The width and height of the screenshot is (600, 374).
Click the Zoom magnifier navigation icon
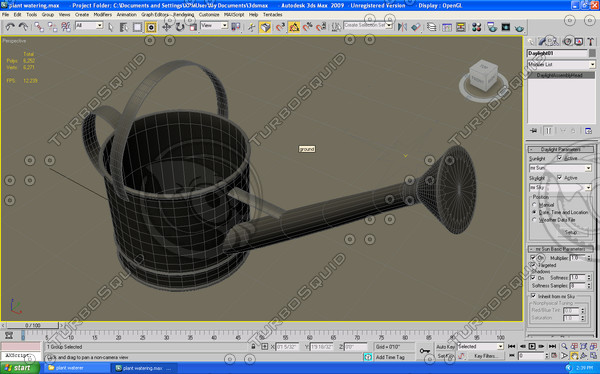tap(564, 346)
